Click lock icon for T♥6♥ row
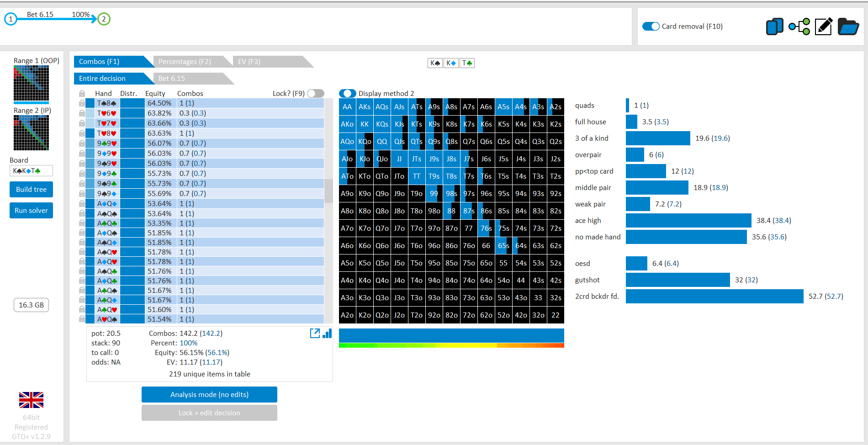This screenshot has width=868, height=445. click(x=82, y=113)
